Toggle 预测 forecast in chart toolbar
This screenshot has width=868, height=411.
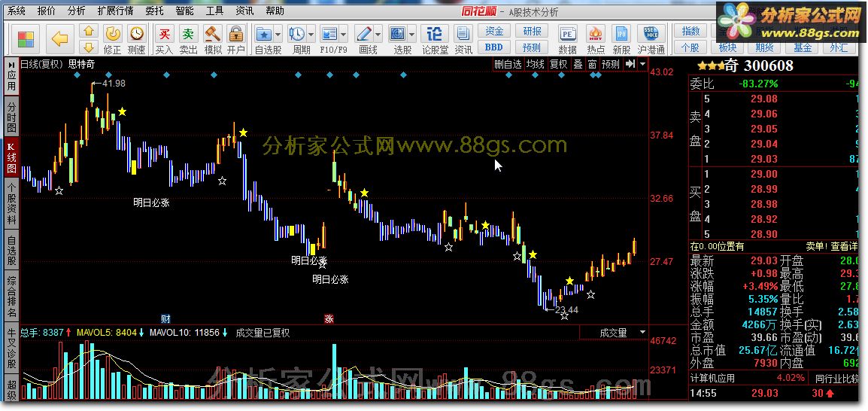(x=611, y=64)
